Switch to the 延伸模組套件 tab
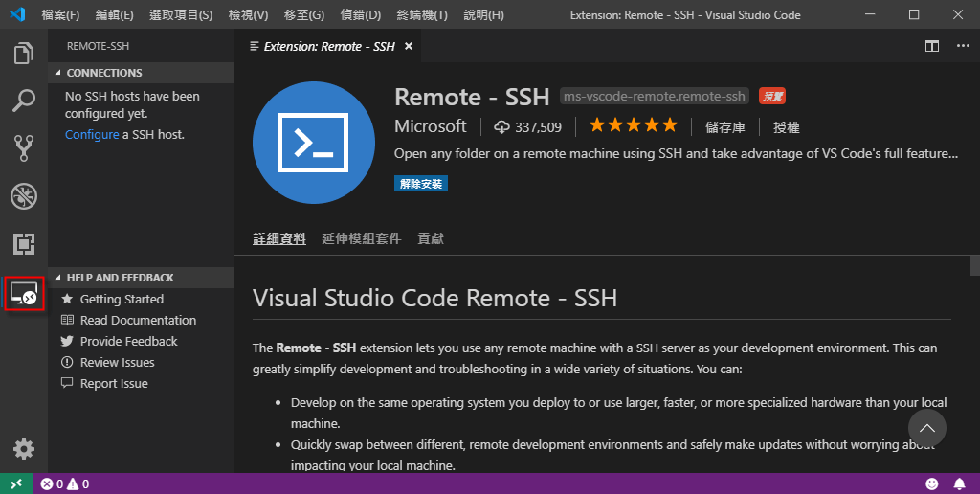This screenshot has width=980, height=494. [x=361, y=238]
